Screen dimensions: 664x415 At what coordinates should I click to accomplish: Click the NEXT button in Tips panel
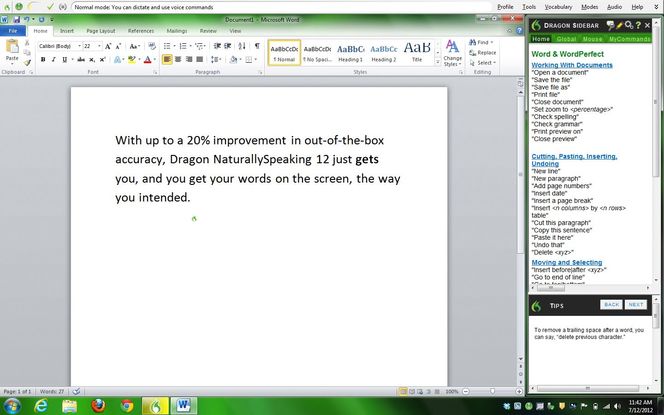[x=636, y=304]
